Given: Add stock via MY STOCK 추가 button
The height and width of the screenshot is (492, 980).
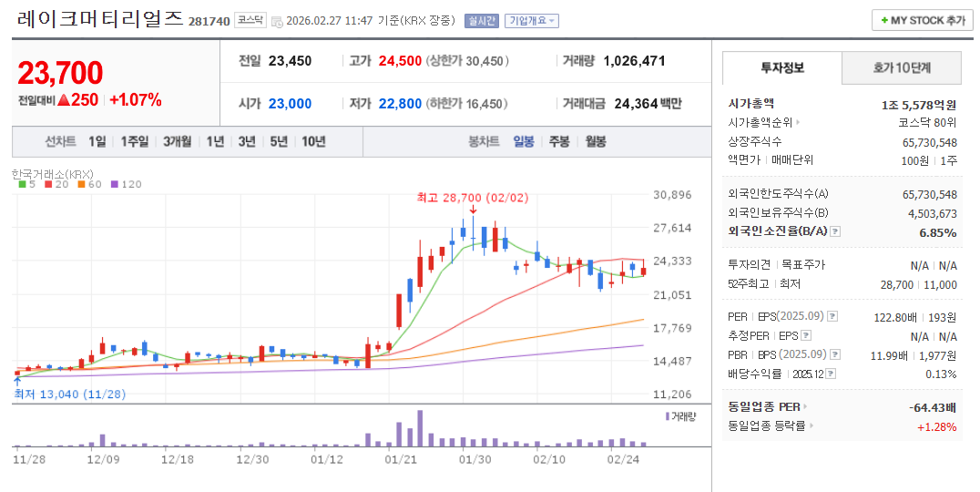Looking at the screenshot, I should click(x=922, y=20).
